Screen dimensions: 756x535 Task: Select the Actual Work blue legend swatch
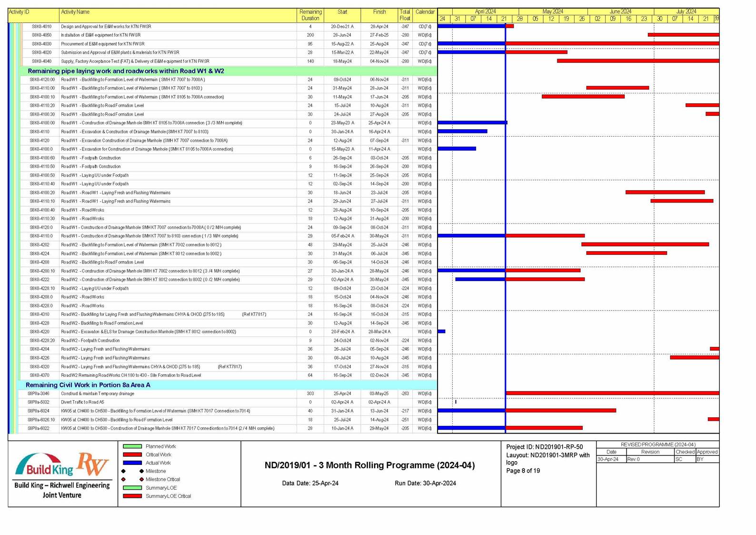point(132,463)
